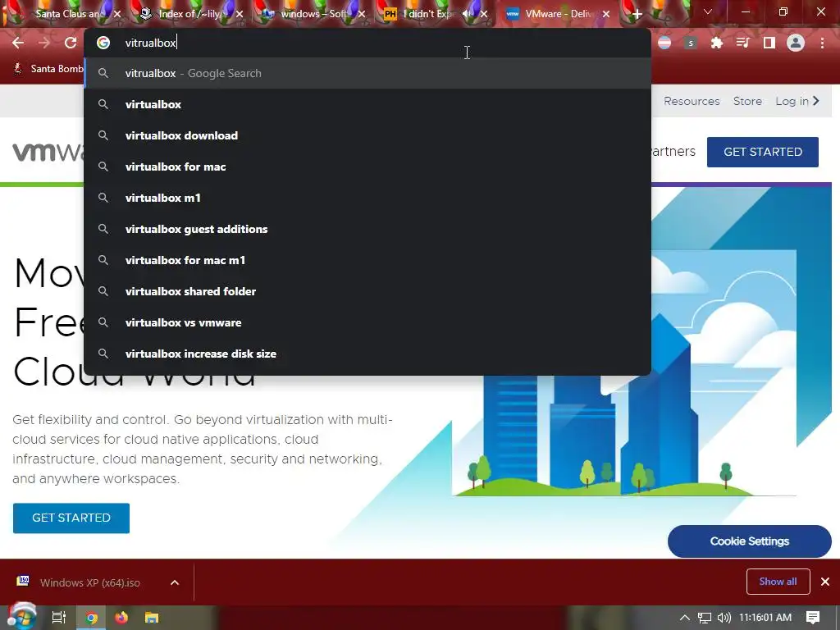Open Chrome's three-dot menu
Image resolution: width=840 pixels, height=630 pixels.
click(x=822, y=43)
